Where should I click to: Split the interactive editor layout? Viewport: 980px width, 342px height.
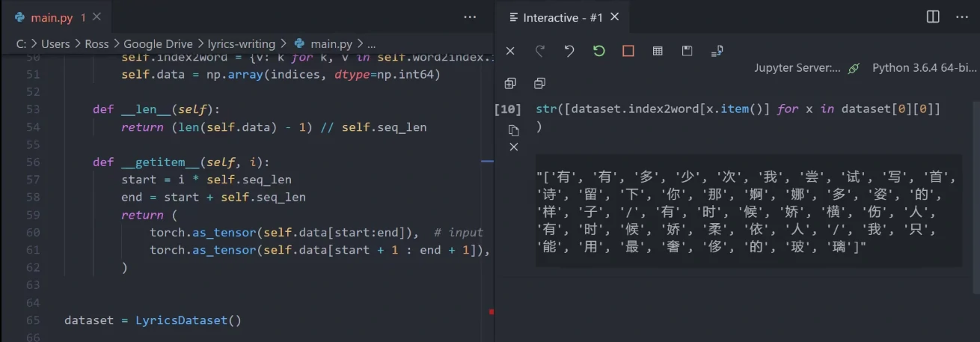(933, 16)
